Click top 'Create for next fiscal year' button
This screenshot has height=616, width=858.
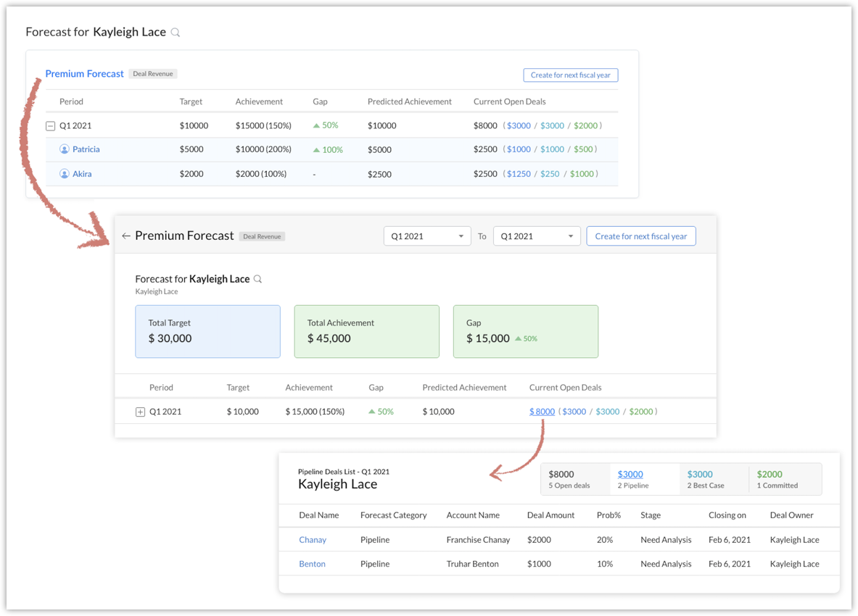(x=570, y=75)
